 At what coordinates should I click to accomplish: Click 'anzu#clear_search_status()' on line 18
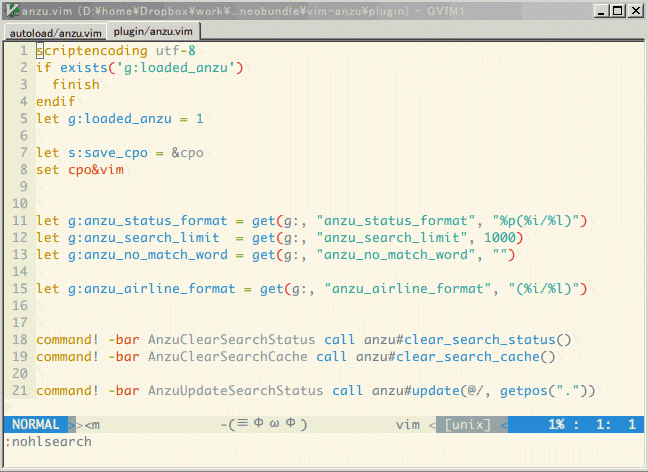pyautogui.click(x=467, y=340)
